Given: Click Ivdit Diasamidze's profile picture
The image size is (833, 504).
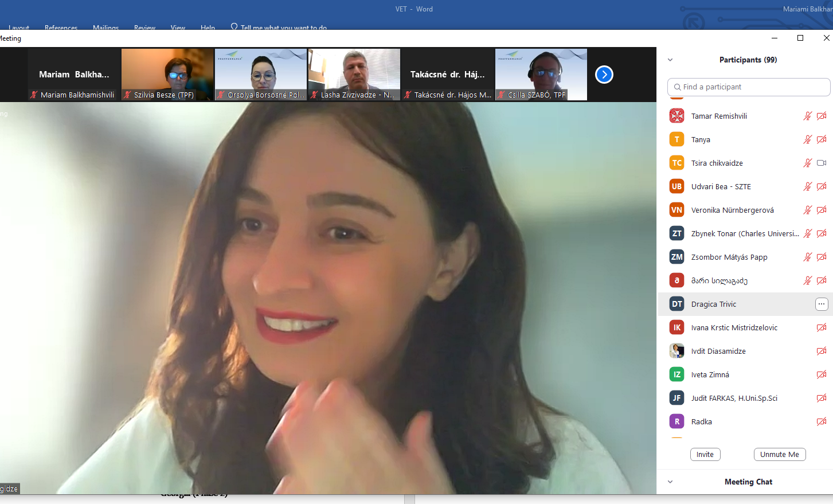Looking at the screenshot, I should (x=676, y=351).
